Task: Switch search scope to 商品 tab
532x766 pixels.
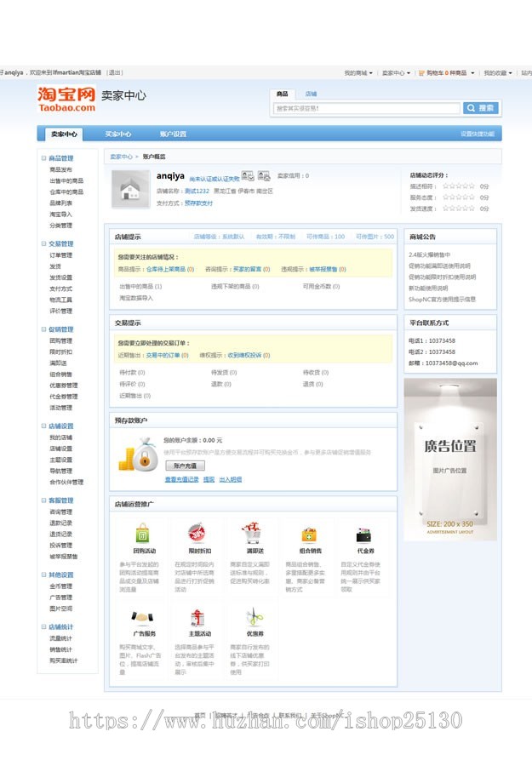Action: tap(282, 94)
